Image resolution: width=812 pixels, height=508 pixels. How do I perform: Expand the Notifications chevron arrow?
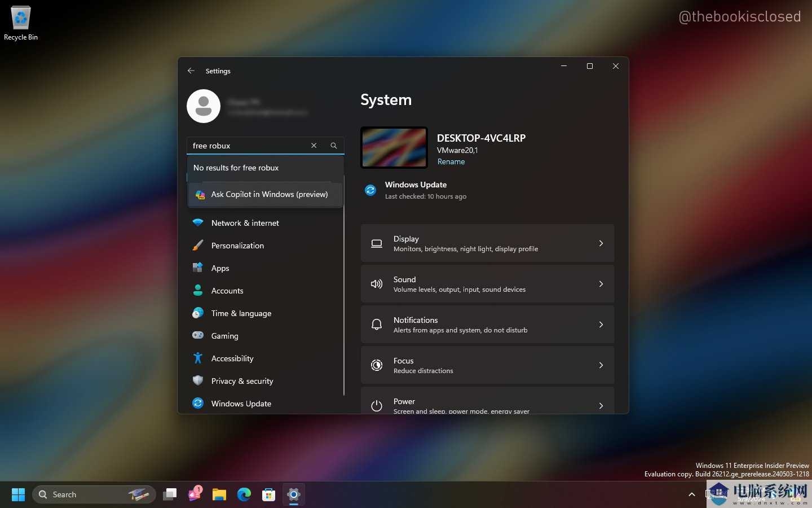[601, 325]
